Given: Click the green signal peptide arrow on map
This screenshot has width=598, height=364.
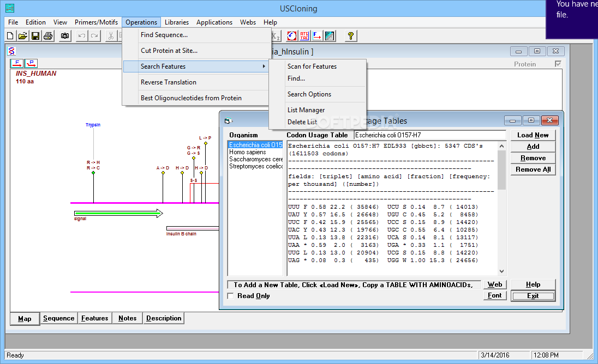Looking at the screenshot, I should tap(118, 213).
